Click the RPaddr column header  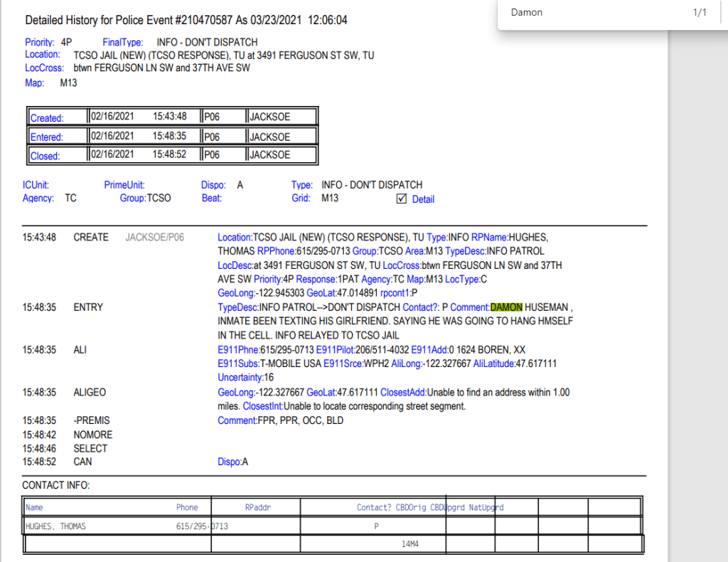click(x=257, y=507)
